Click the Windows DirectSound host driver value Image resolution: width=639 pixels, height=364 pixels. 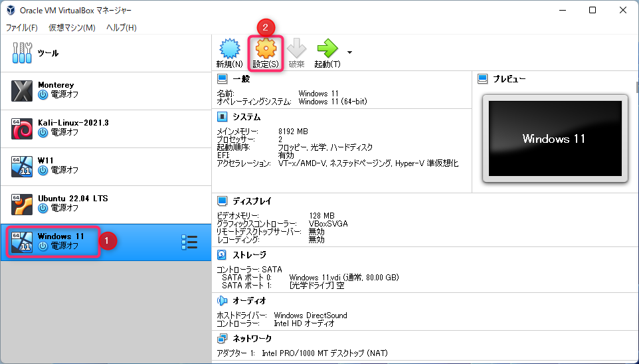click(311, 316)
